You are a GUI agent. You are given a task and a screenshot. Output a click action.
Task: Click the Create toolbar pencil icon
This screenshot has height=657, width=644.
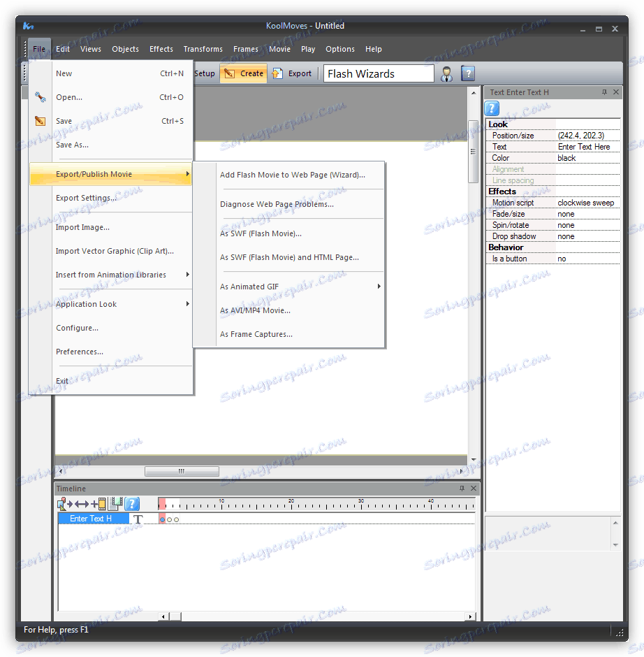[x=229, y=74]
